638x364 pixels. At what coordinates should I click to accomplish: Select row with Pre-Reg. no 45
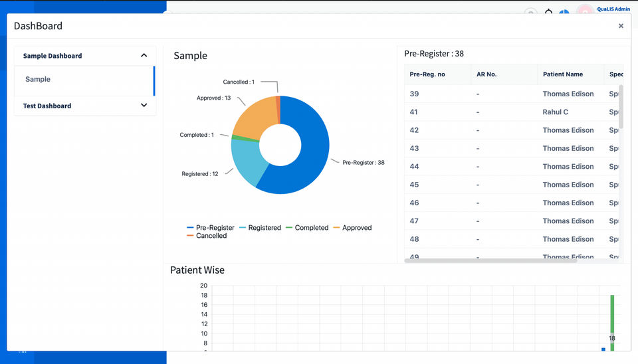click(512, 185)
